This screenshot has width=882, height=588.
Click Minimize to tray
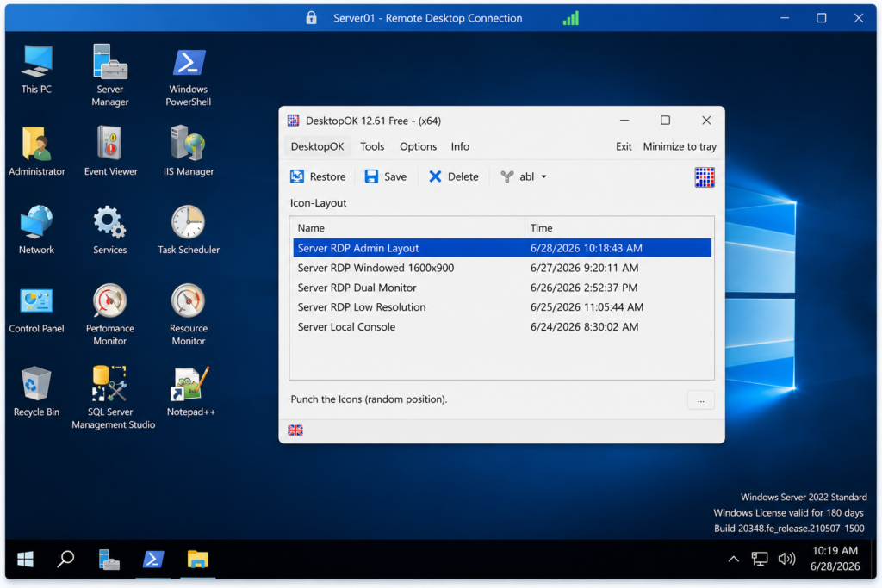[680, 146]
